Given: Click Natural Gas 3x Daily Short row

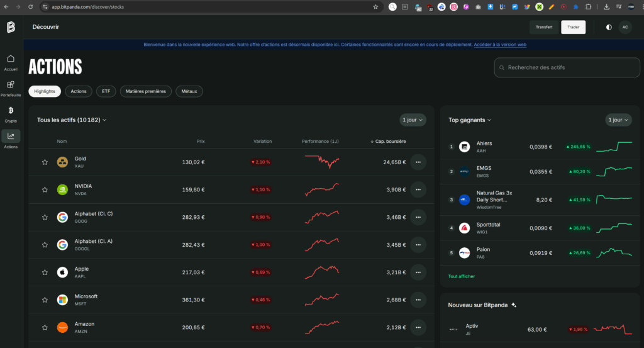Looking at the screenshot, I should (540, 199).
